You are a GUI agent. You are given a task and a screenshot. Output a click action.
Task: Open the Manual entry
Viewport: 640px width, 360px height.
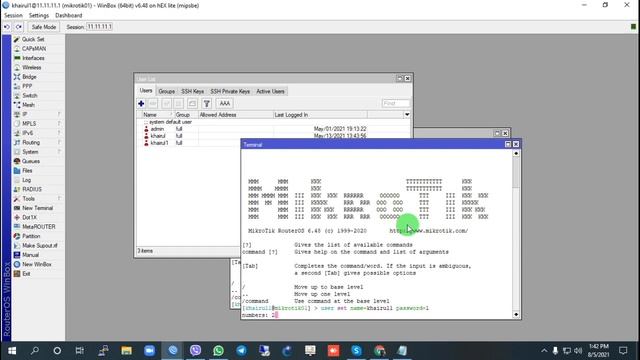click(30, 255)
